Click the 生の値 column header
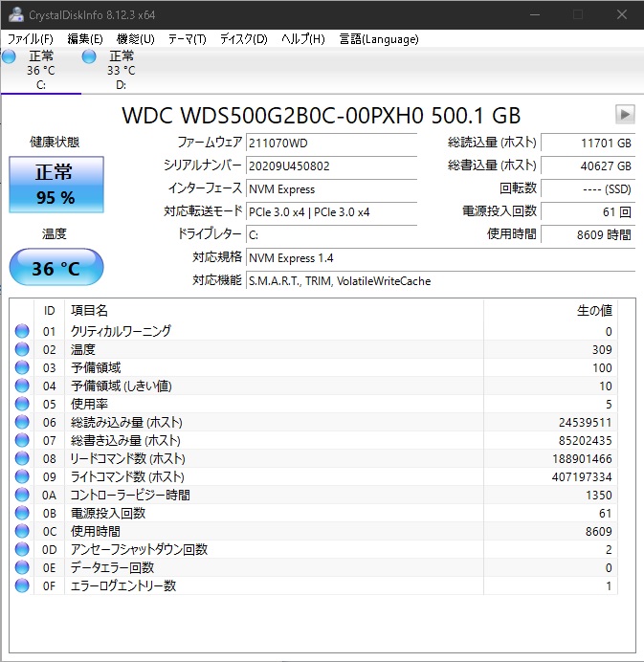The height and width of the screenshot is (662, 644). click(x=550, y=311)
